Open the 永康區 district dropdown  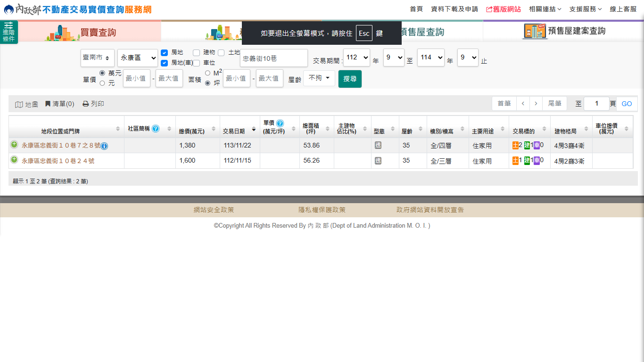(138, 58)
